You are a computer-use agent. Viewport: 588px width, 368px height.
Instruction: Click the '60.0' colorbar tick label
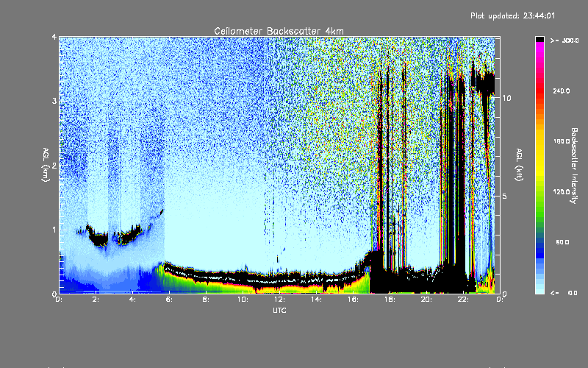pos(562,242)
